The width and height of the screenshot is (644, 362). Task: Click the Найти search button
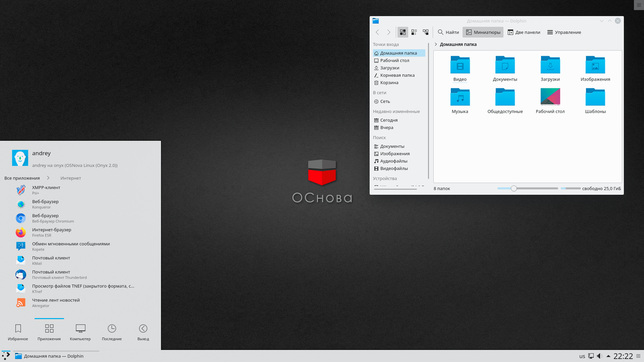(x=448, y=32)
